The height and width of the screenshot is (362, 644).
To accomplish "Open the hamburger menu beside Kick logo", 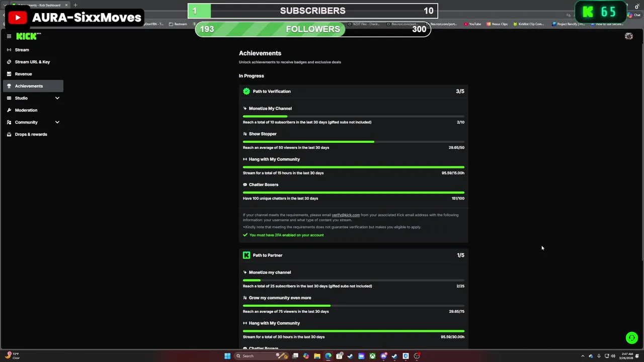I will [9, 36].
